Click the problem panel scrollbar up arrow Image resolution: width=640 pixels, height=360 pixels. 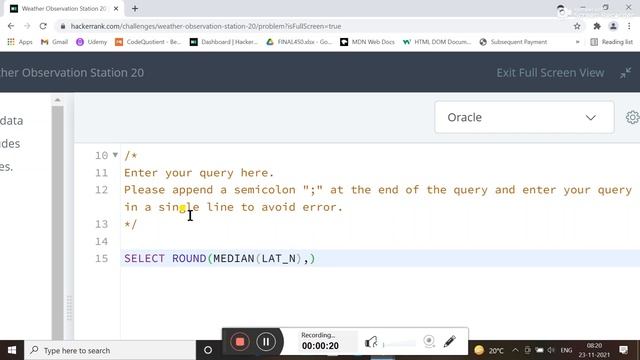pos(58,100)
